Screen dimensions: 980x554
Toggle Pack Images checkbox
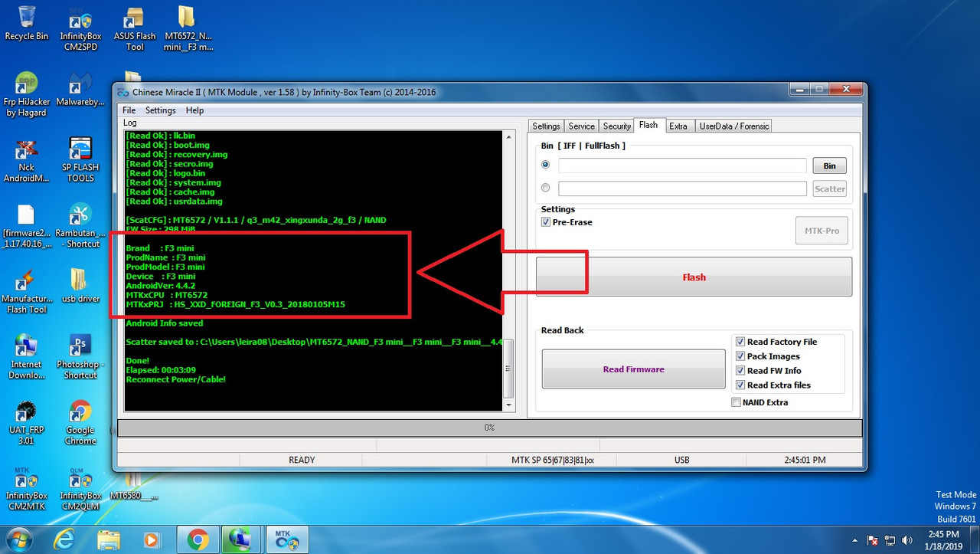pos(740,356)
